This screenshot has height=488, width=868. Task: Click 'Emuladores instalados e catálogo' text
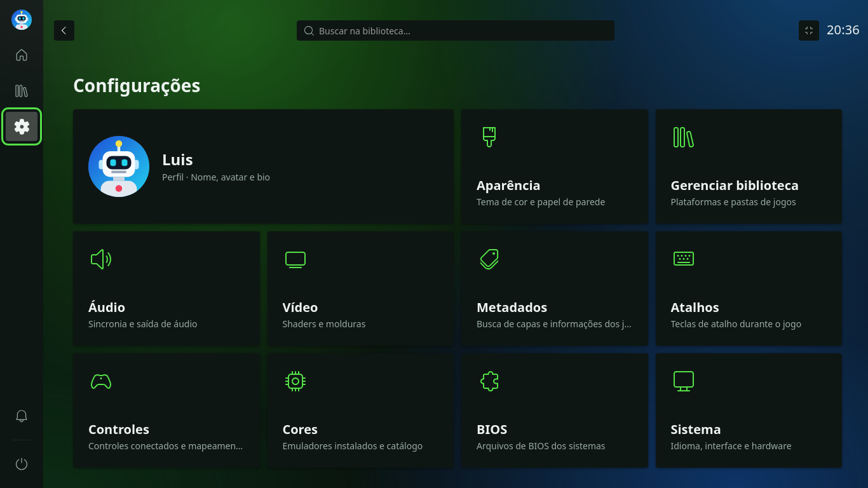(x=353, y=446)
